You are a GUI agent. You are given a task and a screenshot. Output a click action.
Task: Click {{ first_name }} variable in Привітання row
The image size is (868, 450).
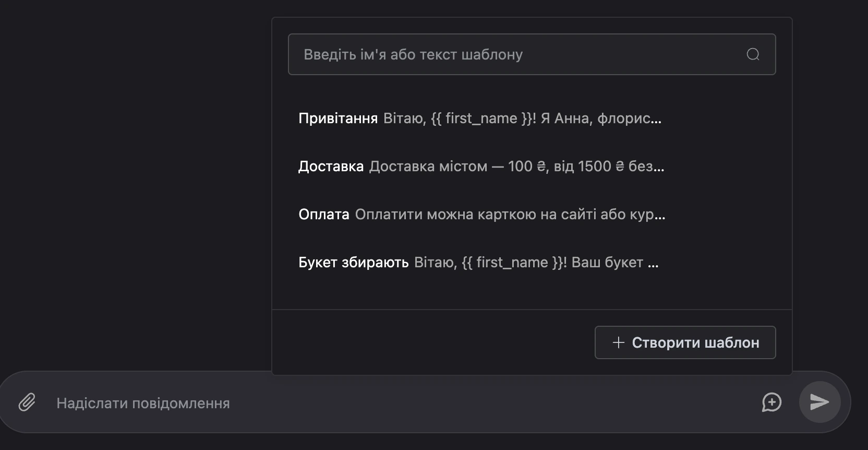(481, 119)
